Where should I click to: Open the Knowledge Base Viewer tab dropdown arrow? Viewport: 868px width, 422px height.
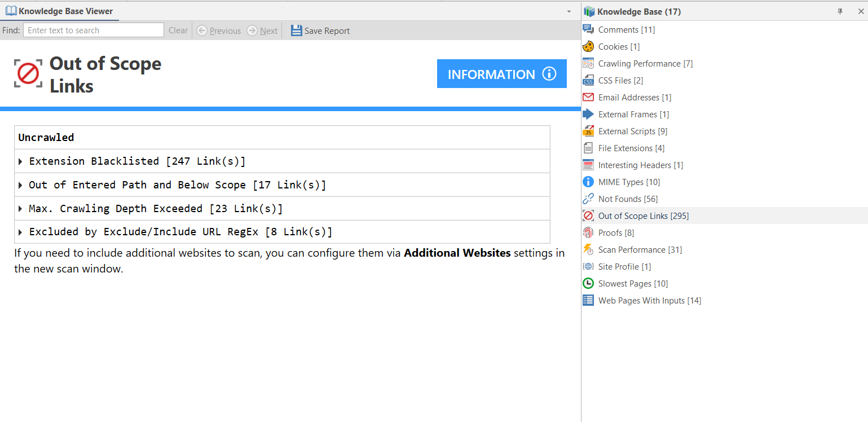(x=570, y=11)
